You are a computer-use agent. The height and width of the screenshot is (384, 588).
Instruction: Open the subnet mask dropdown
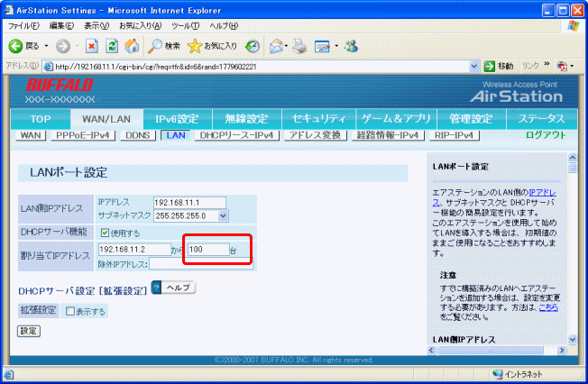pyautogui.click(x=223, y=215)
